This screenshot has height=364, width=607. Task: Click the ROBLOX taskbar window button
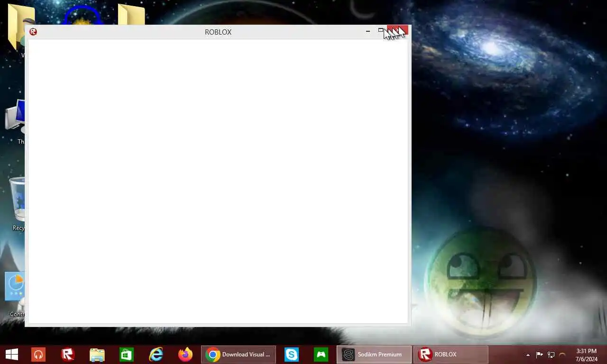click(x=451, y=355)
